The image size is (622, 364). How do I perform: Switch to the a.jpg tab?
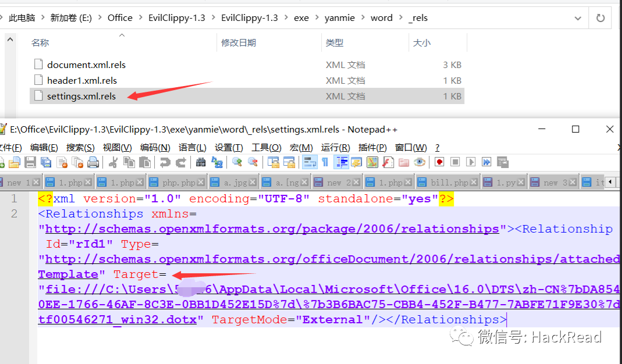(234, 183)
